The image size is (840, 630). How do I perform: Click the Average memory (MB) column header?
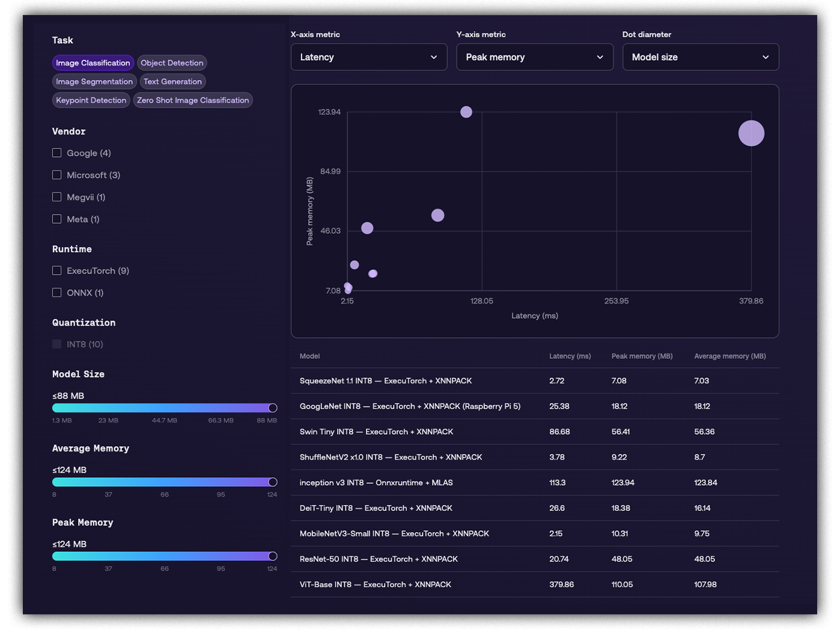tap(730, 356)
